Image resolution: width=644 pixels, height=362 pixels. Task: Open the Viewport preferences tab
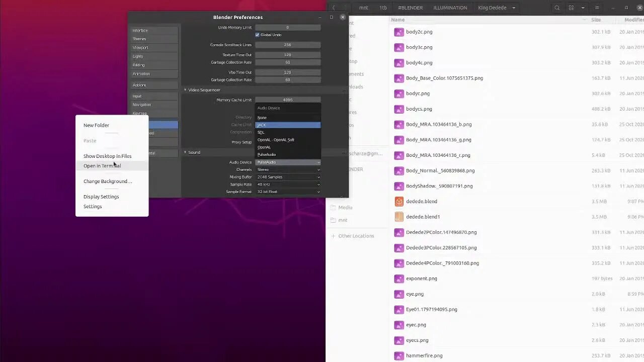tap(154, 47)
